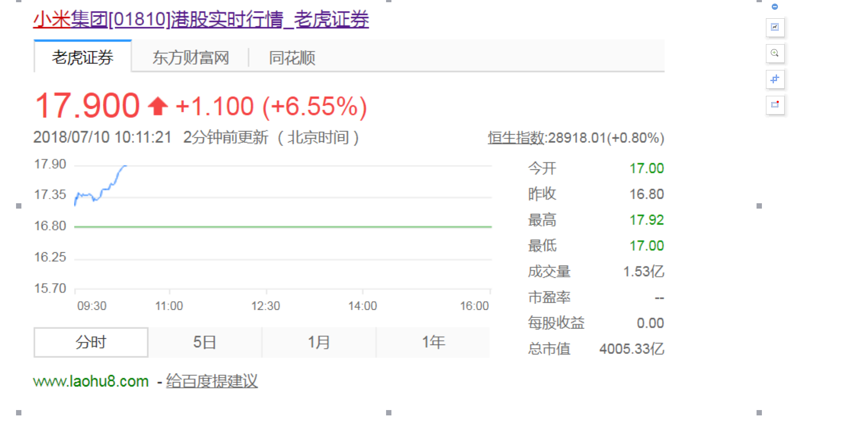This screenshot has width=868, height=431.
Task: Open the picture border frame icon
Action: [x=775, y=105]
